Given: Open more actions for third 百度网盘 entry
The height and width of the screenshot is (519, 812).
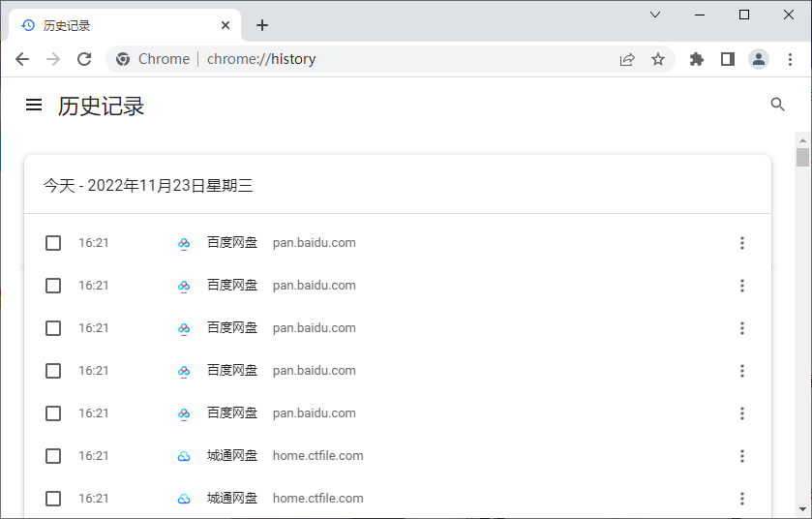Looking at the screenshot, I should 742,328.
